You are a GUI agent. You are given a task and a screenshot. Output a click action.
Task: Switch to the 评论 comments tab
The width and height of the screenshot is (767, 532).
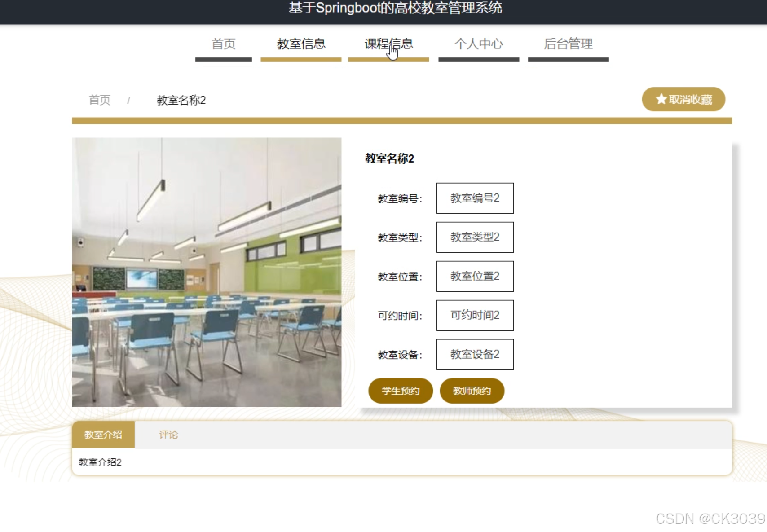[168, 434]
